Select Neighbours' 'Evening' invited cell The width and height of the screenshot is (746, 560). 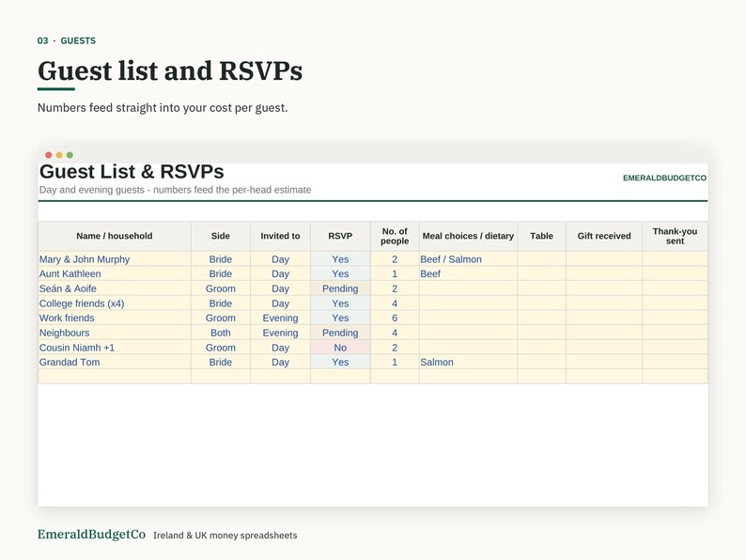(x=280, y=333)
